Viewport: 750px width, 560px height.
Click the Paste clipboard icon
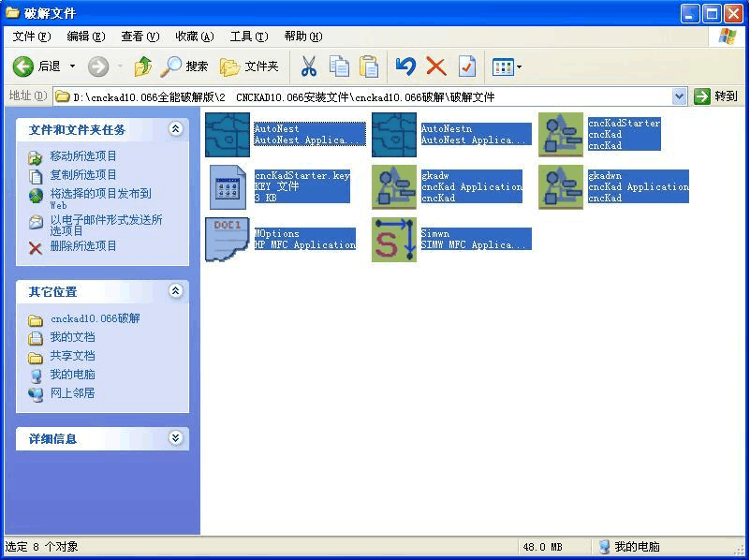369,66
